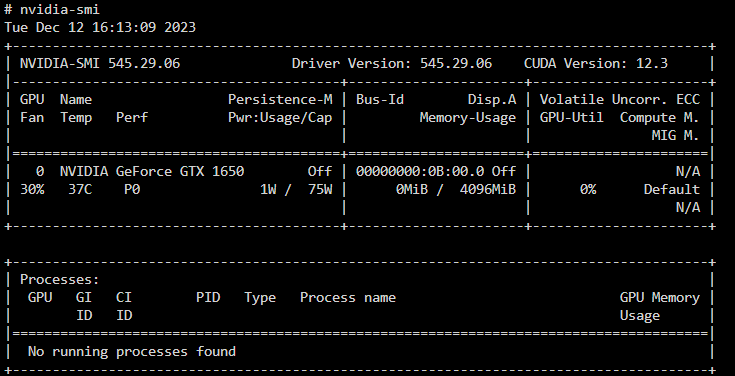Screen dimensions: 735x376
Task: Click the 'Pwr:Usage/Cap' column header
Action: (x=280, y=118)
